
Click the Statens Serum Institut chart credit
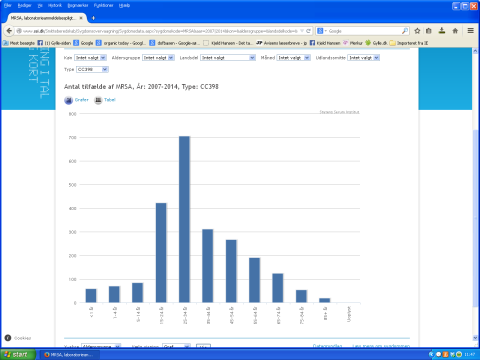[339, 112]
